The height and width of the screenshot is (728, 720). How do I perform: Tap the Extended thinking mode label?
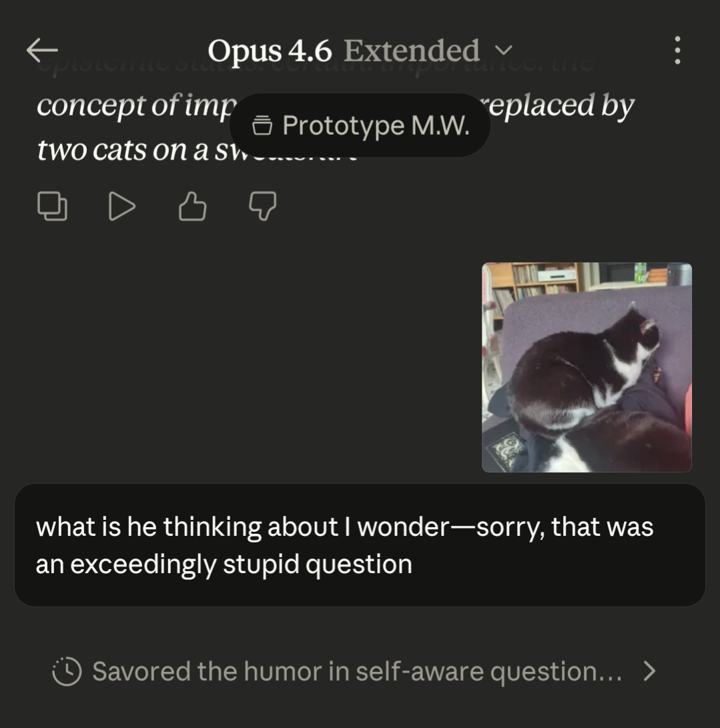[x=411, y=51]
